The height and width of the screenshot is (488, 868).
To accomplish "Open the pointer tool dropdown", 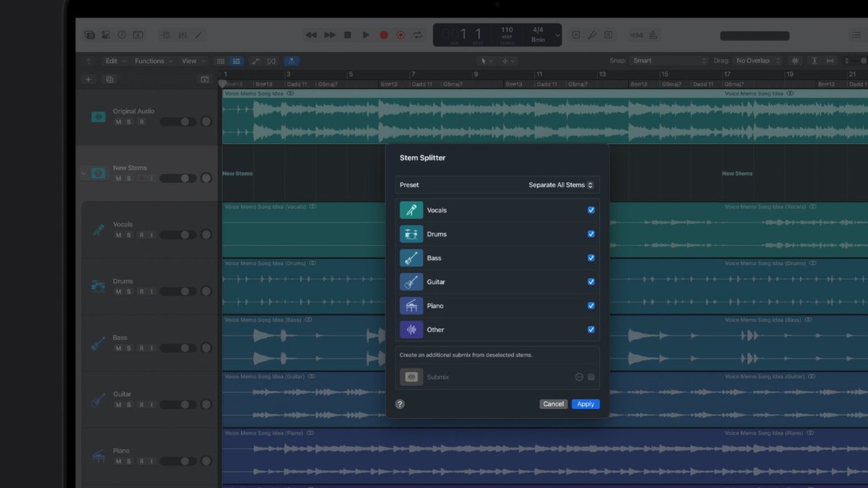I will coord(486,61).
